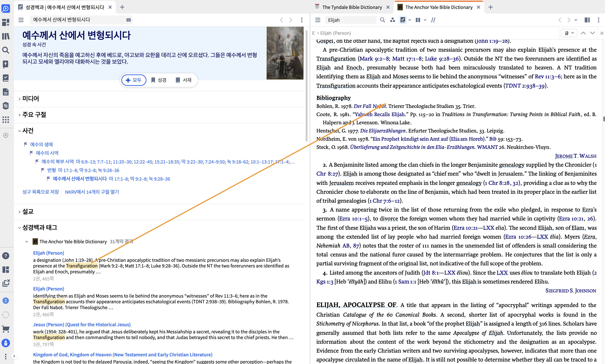Open the shopping cart store icon

(x=6, y=329)
